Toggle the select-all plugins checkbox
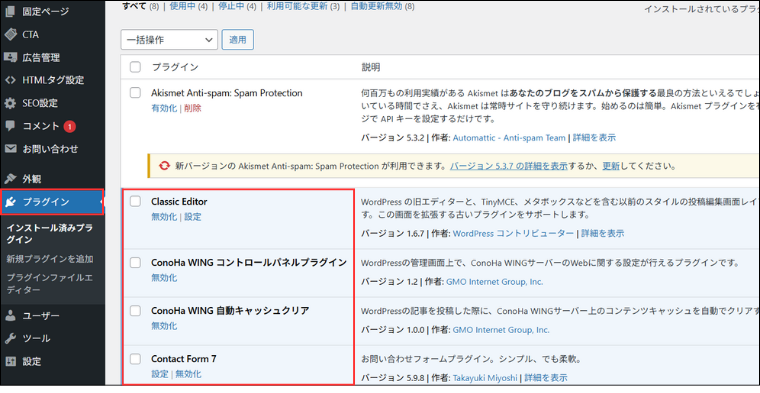The image size is (760, 393). [x=135, y=67]
